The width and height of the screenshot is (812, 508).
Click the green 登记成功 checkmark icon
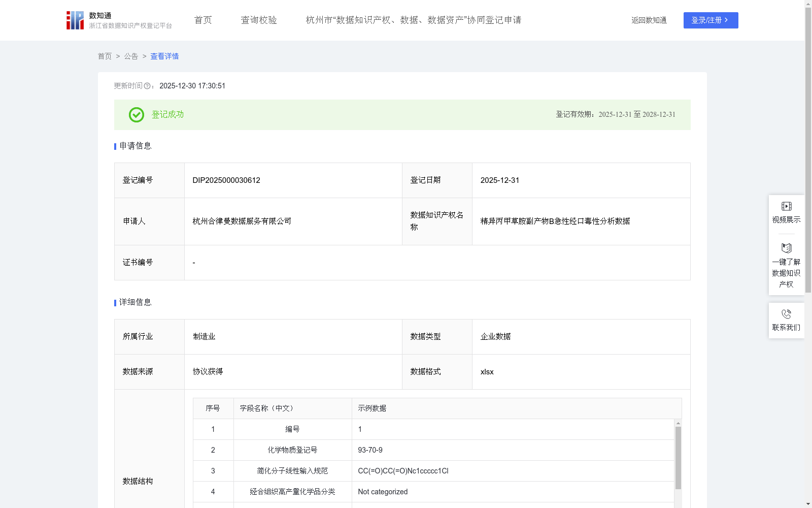click(x=136, y=115)
